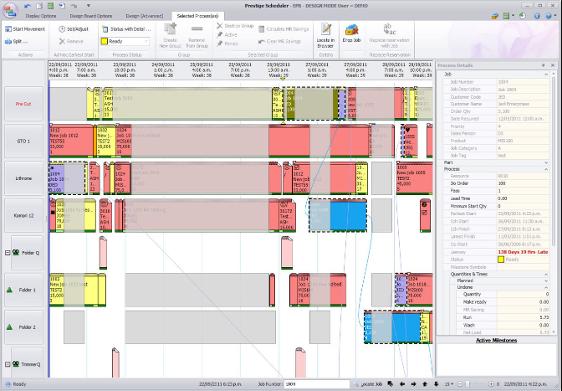The image size is (562, 391).
Task: Collapse the TrimmerQ group expander
Action: 8,364
